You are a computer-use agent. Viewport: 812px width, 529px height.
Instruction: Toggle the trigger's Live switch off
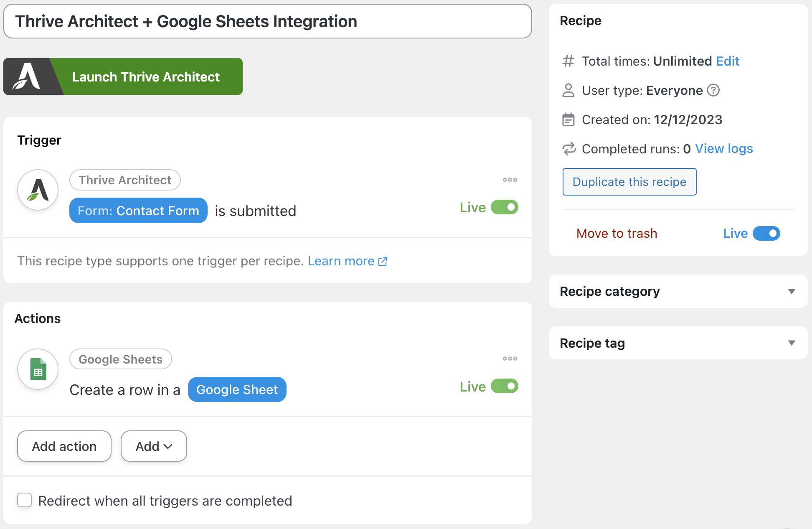point(504,207)
